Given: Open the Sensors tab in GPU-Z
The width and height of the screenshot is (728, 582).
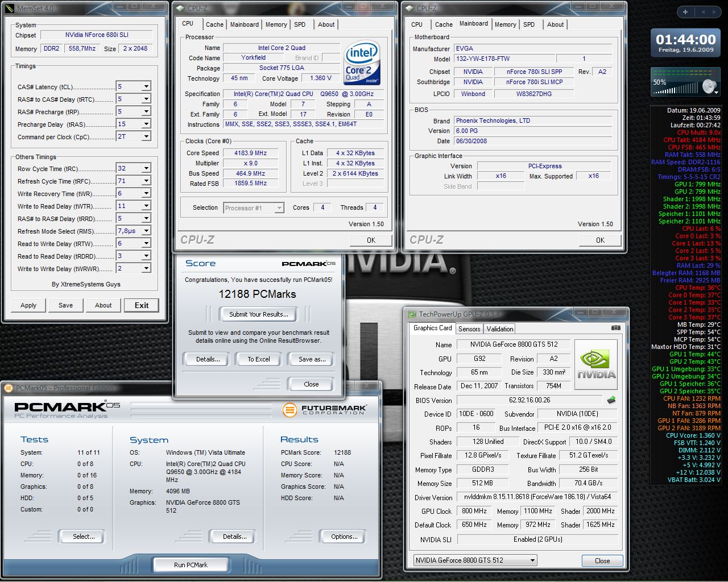Looking at the screenshot, I should 469,329.
